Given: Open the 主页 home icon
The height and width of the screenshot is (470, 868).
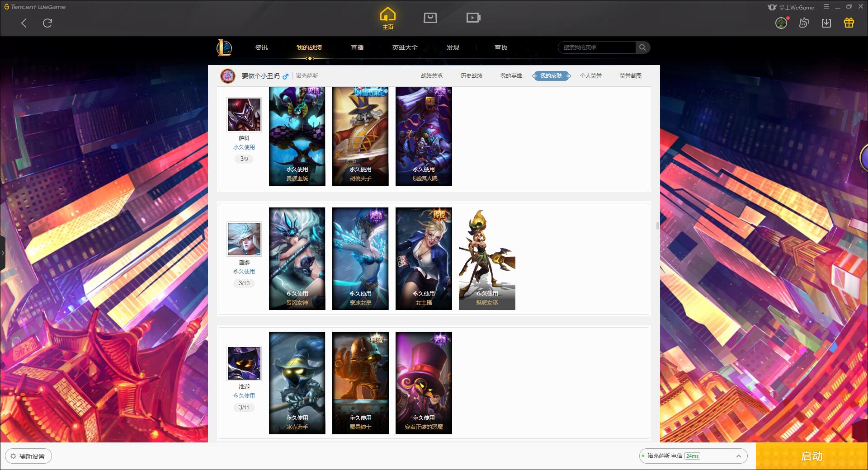Looking at the screenshot, I should [388, 19].
